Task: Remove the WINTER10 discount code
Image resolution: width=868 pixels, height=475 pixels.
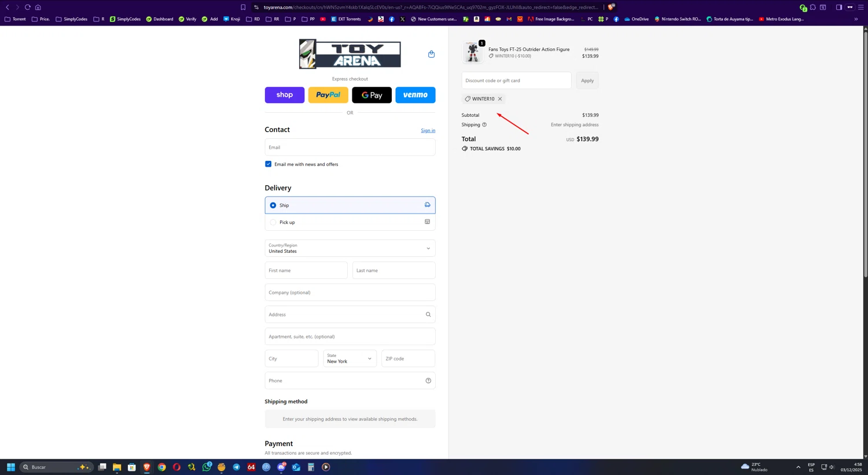Action: (500, 99)
